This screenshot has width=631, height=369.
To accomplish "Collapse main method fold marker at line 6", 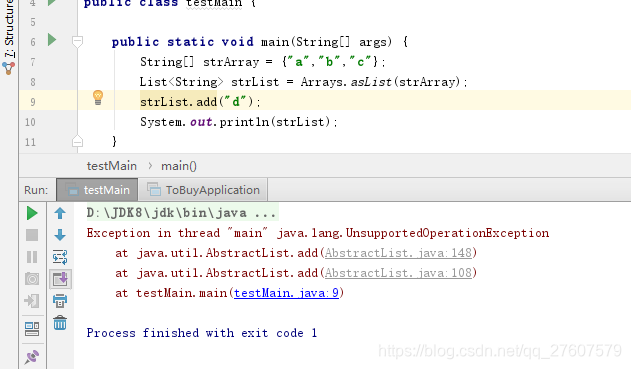I will [x=77, y=41].
